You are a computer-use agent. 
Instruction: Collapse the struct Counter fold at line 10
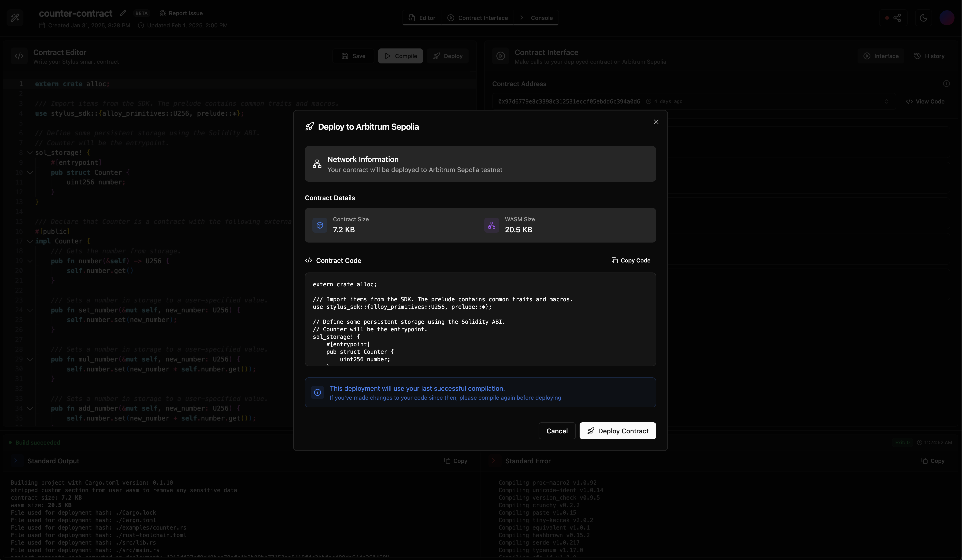pos(30,173)
